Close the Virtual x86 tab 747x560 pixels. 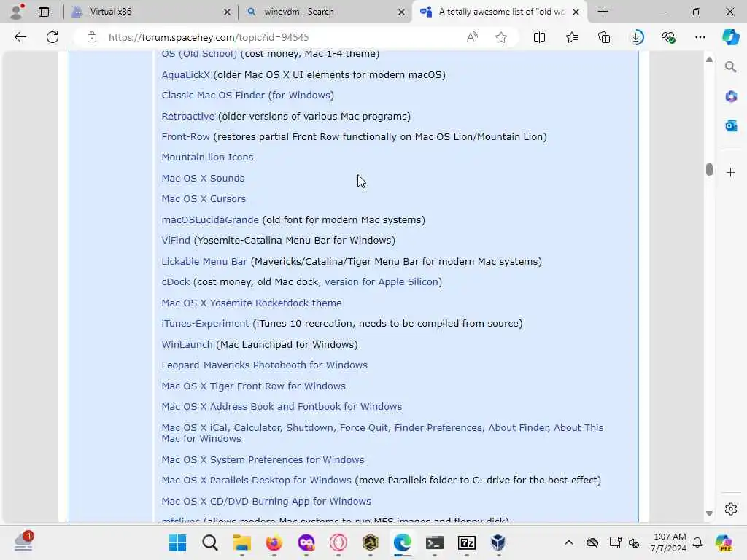tap(228, 12)
